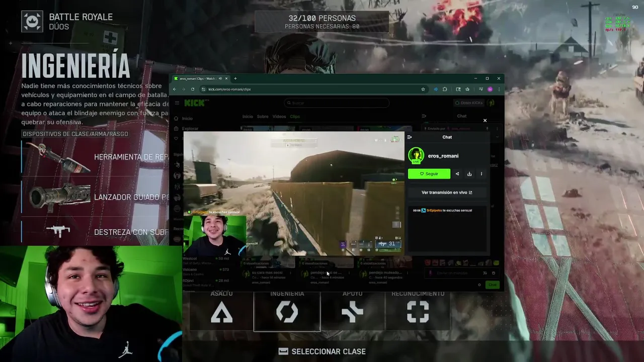Click the tab audio speaker indicator
Viewport: 644px width, 362px height.
(x=220, y=78)
